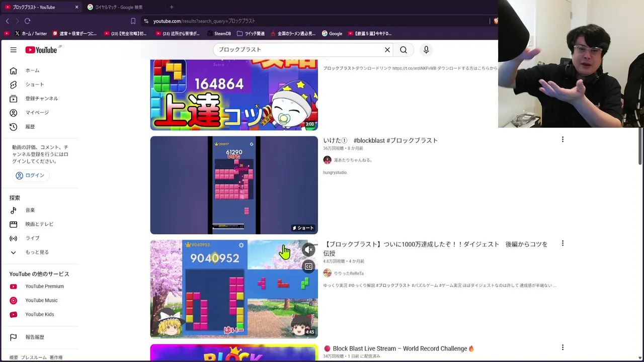
Task: Open the hungrystudio. description text
Action: pyautogui.click(x=335, y=172)
